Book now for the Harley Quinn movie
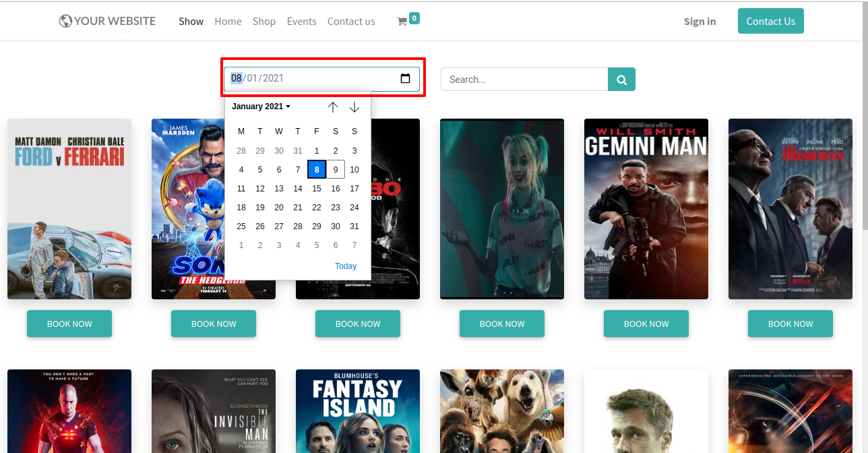This screenshot has height=453, width=868. [x=502, y=324]
